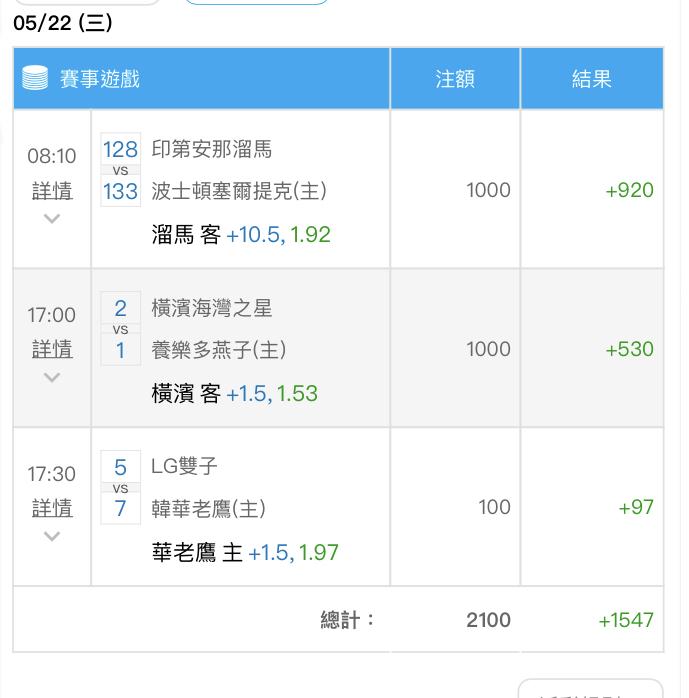Screen dimensions: 689x698
Task: Click the coin stack icon in header
Action: [x=35, y=78]
